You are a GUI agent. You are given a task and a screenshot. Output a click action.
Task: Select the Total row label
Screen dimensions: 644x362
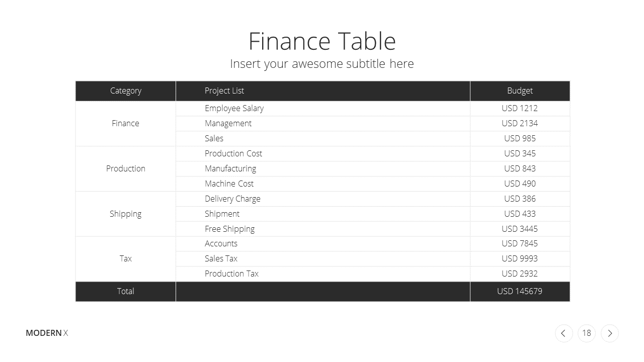point(126,291)
